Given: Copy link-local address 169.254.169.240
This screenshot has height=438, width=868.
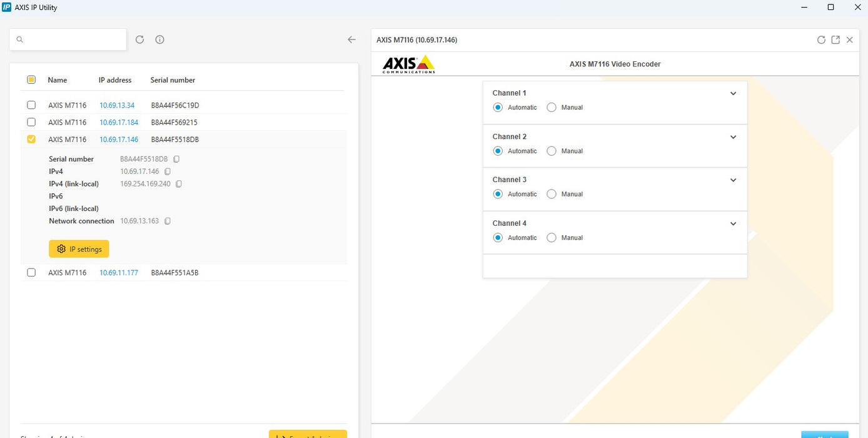Looking at the screenshot, I should tap(179, 184).
